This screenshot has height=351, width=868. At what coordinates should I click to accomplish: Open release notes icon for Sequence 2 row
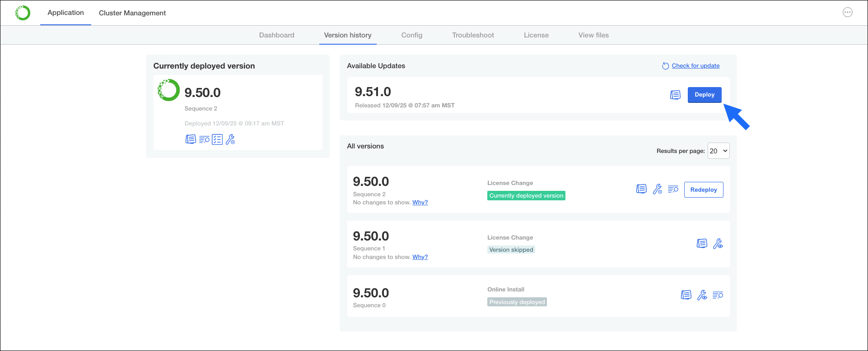pos(641,189)
